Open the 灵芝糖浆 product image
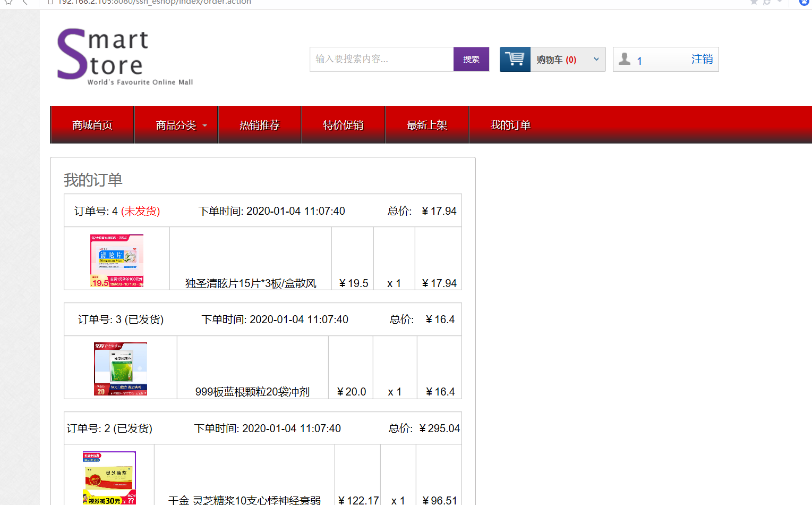The width and height of the screenshot is (812, 505). pos(109,477)
